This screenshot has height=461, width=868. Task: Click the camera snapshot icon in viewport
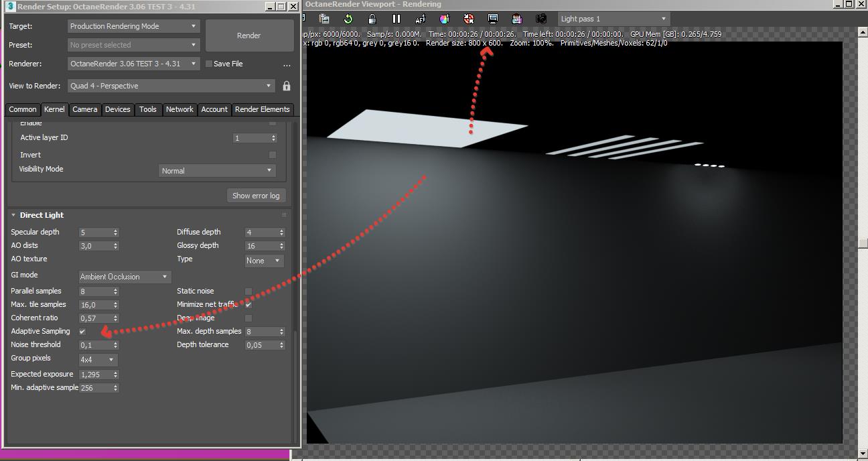coord(540,19)
